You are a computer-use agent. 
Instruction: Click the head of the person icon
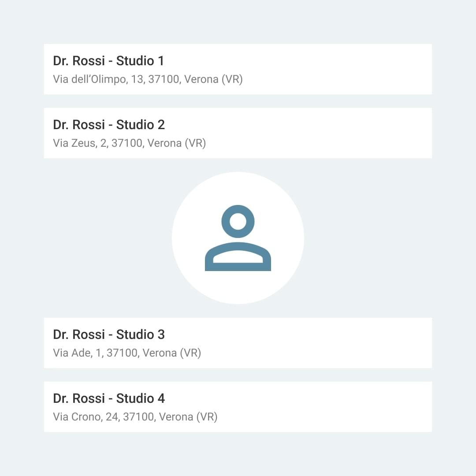tap(238, 221)
